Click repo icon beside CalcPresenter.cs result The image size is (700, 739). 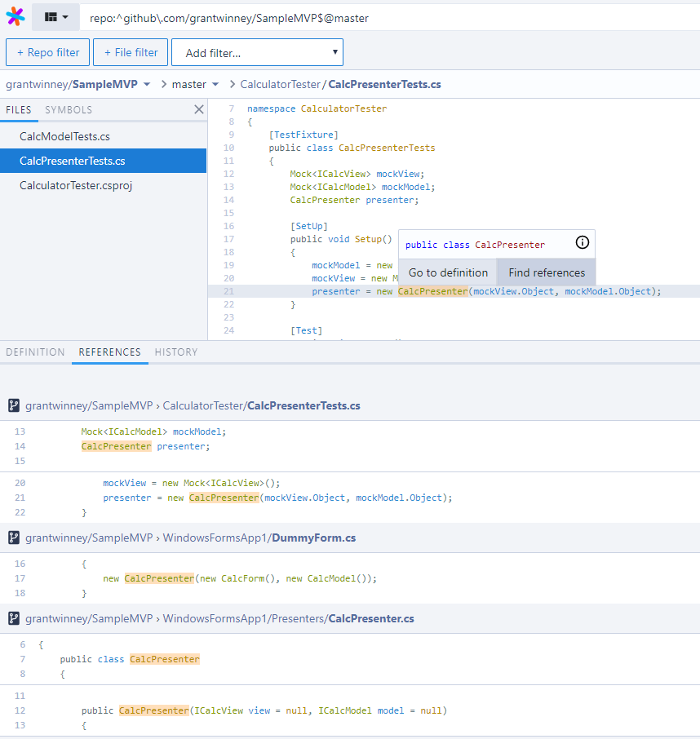click(x=14, y=618)
